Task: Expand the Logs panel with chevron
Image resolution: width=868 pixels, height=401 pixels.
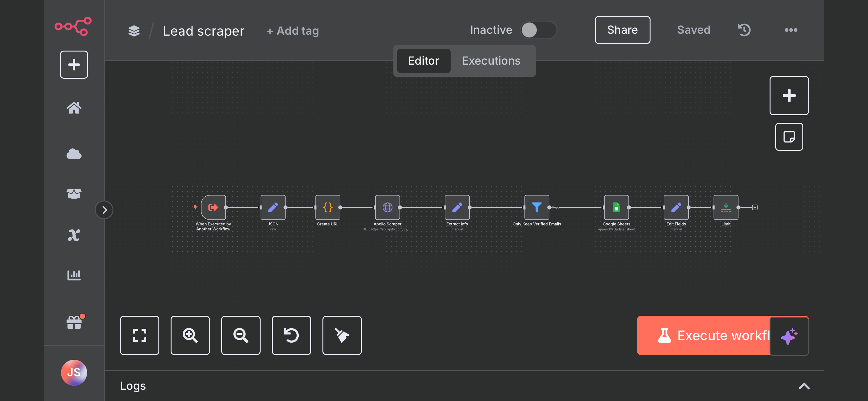Action: (x=804, y=386)
